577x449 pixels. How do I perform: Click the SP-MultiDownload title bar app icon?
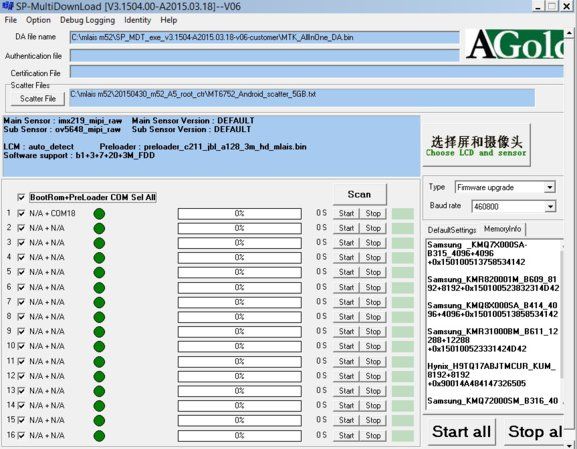[7, 6]
